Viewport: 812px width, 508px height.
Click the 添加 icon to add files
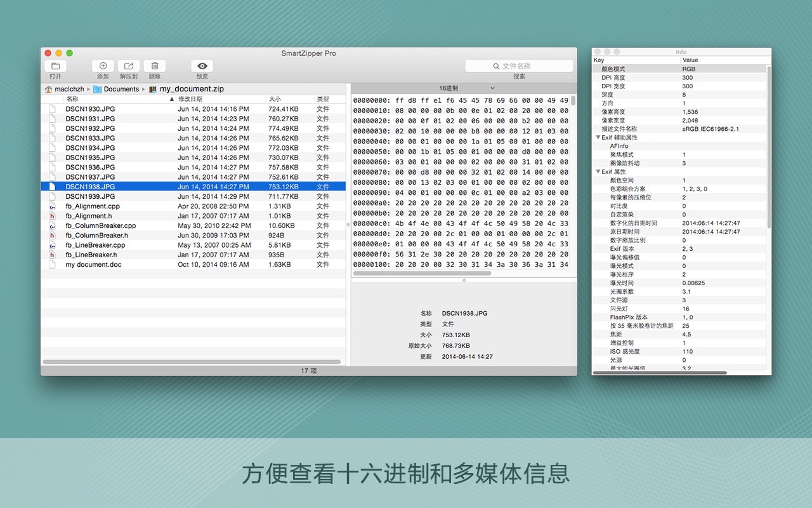[x=103, y=66]
